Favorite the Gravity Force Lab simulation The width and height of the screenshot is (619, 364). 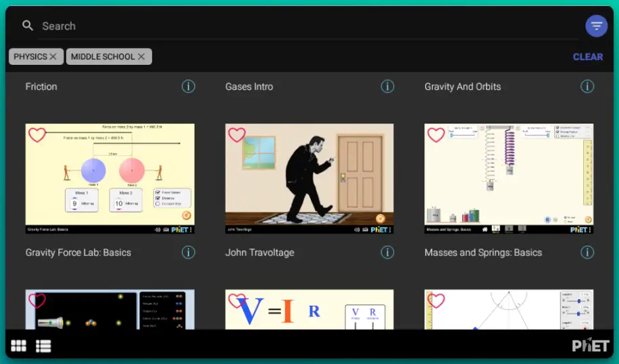pyautogui.click(x=37, y=135)
